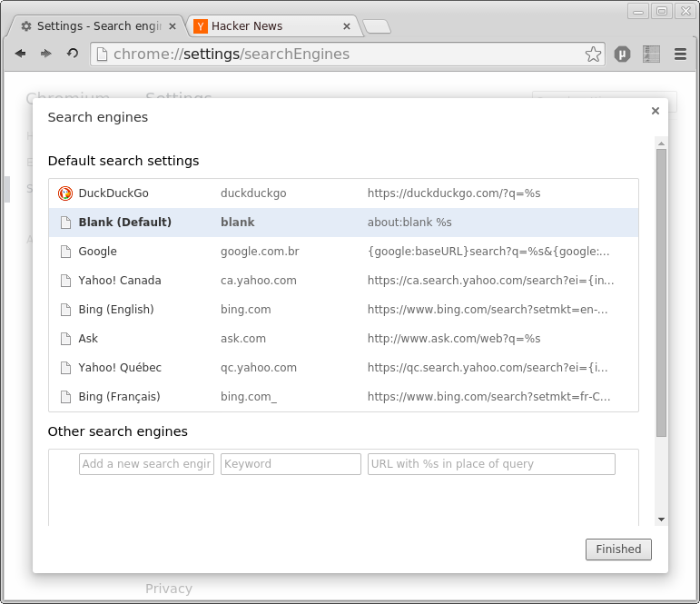The height and width of the screenshot is (604, 700).
Task: Click the page icon next to Yahoo! Québec
Action: coord(65,368)
